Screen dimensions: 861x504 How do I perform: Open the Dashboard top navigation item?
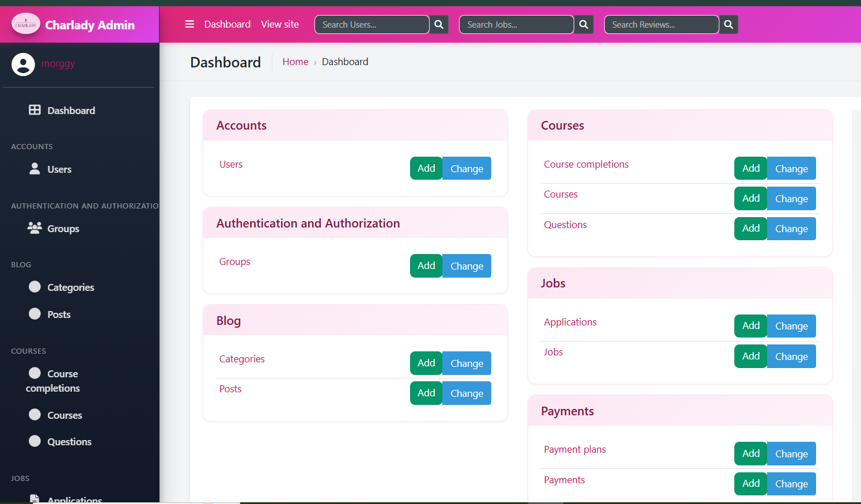pos(227,24)
